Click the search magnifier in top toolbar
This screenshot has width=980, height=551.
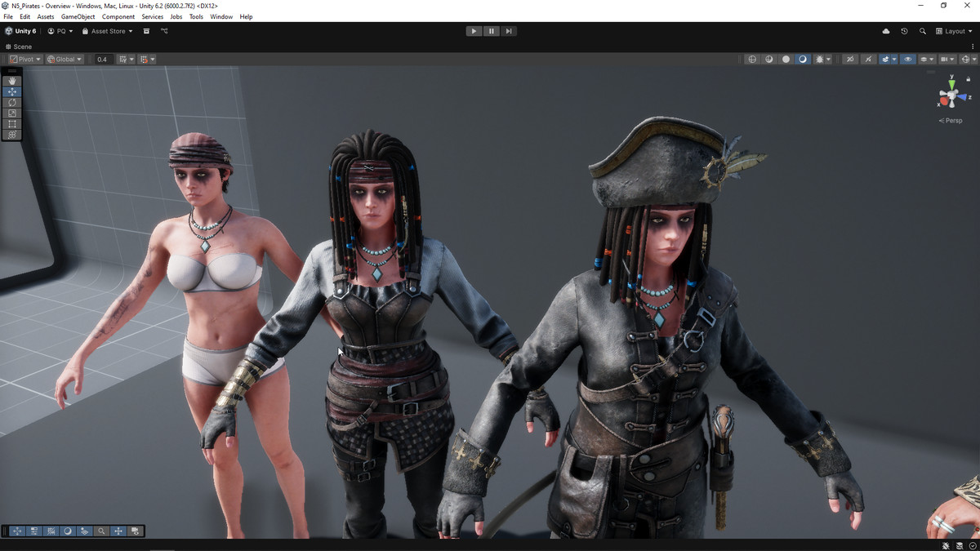923,31
